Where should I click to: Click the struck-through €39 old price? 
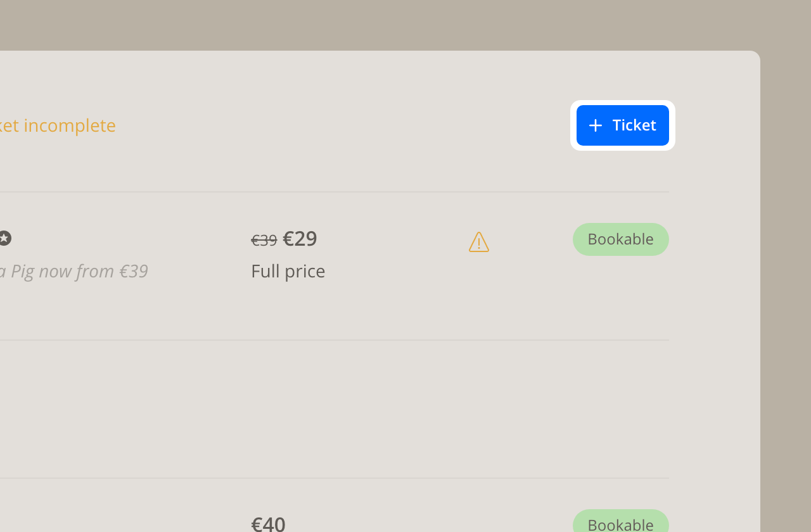pyautogui.click(x=264, y=240)
